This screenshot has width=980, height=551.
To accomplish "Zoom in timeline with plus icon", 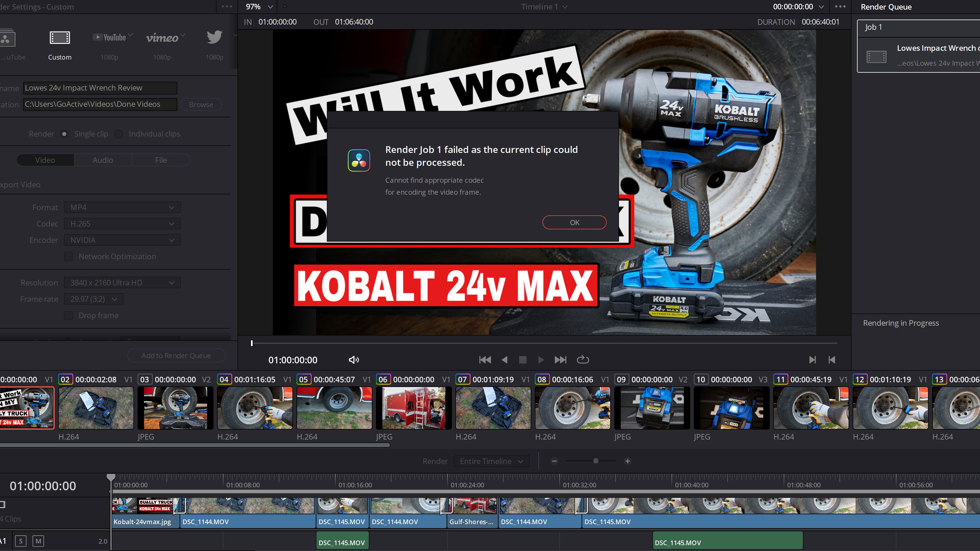I will (x=628, y=461).
